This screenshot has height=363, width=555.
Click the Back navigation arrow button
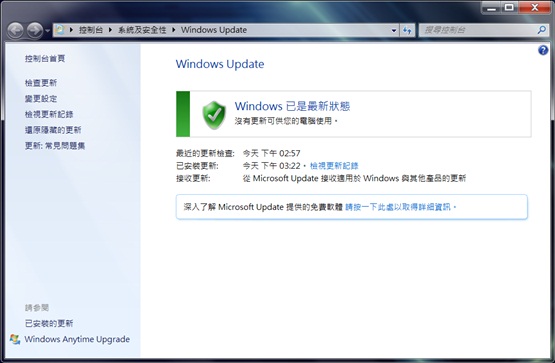pos(16,30)
